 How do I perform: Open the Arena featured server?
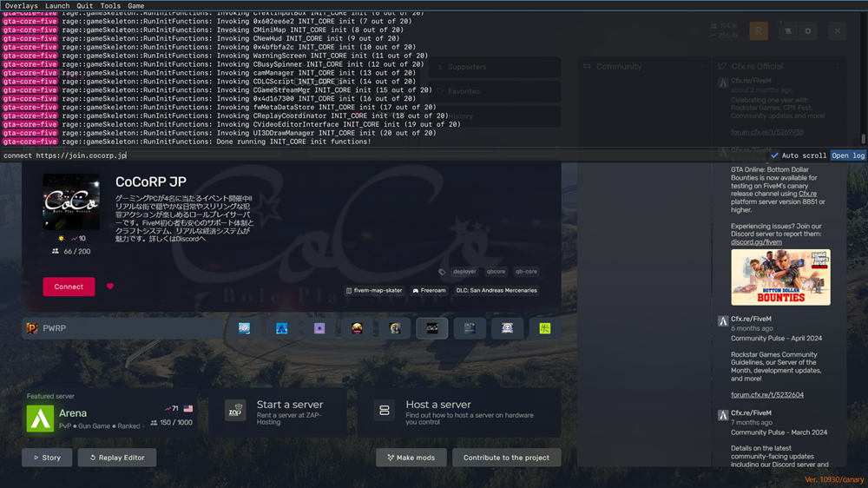[x=109, y=413]
